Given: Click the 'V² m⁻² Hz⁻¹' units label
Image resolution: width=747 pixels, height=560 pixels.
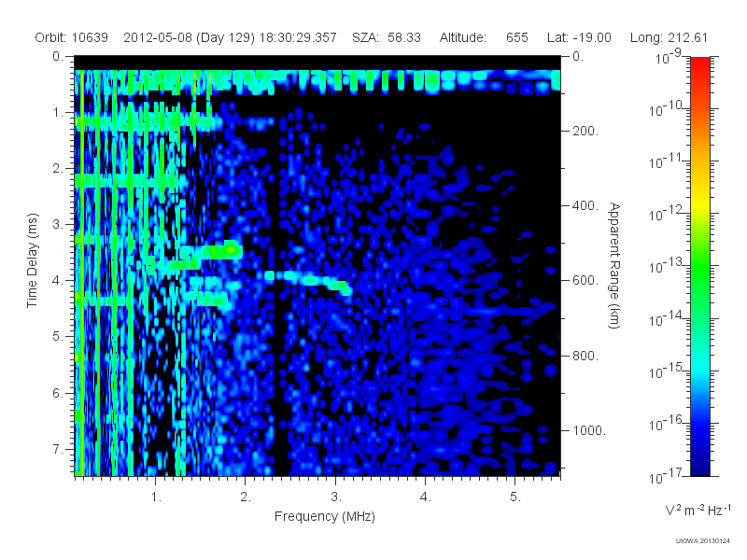Looking at the screenshot, I should tap(698, 510).
